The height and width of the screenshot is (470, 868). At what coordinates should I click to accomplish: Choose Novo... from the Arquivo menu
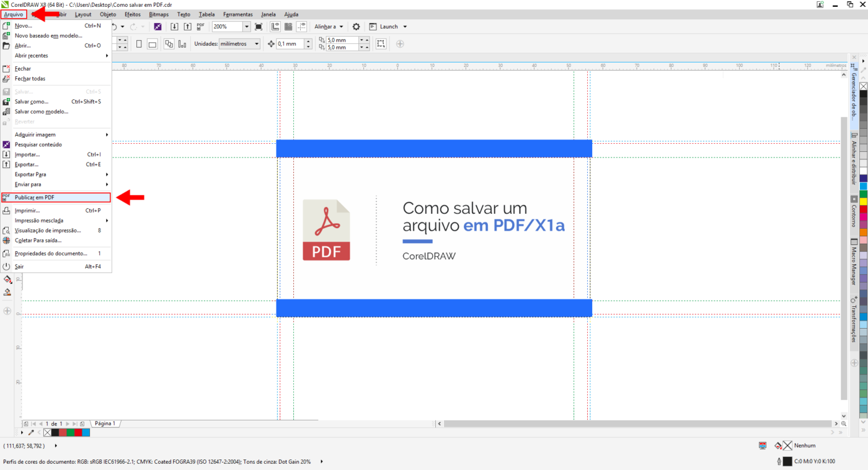pos(56,26)
